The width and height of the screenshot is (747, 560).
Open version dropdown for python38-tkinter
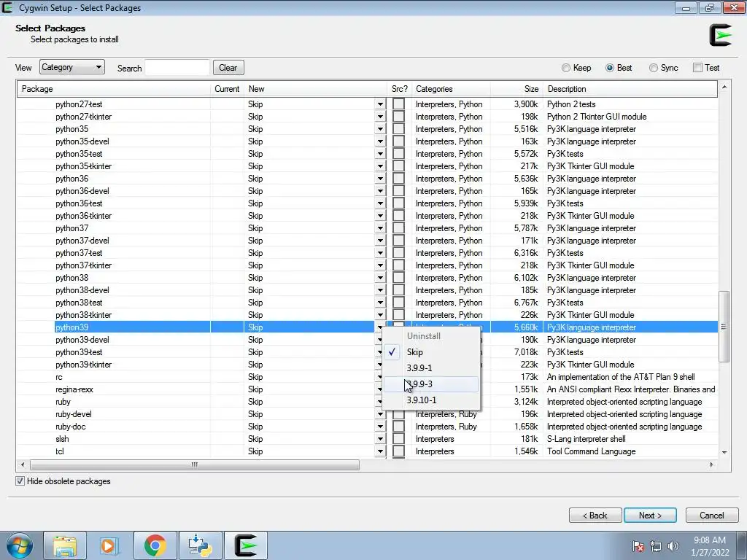pos(380,315)
